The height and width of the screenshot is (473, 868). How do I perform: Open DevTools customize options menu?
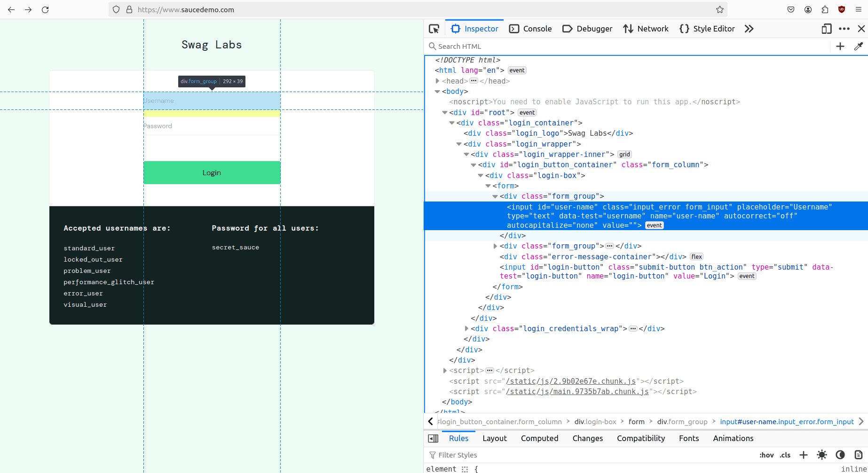click(844, 29)
